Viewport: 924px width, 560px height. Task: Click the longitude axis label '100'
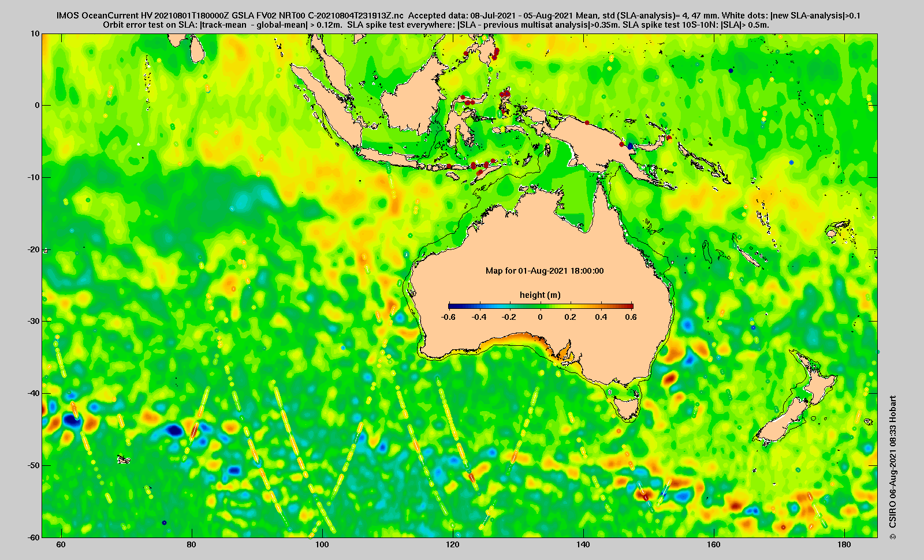(x=322, y=544)
